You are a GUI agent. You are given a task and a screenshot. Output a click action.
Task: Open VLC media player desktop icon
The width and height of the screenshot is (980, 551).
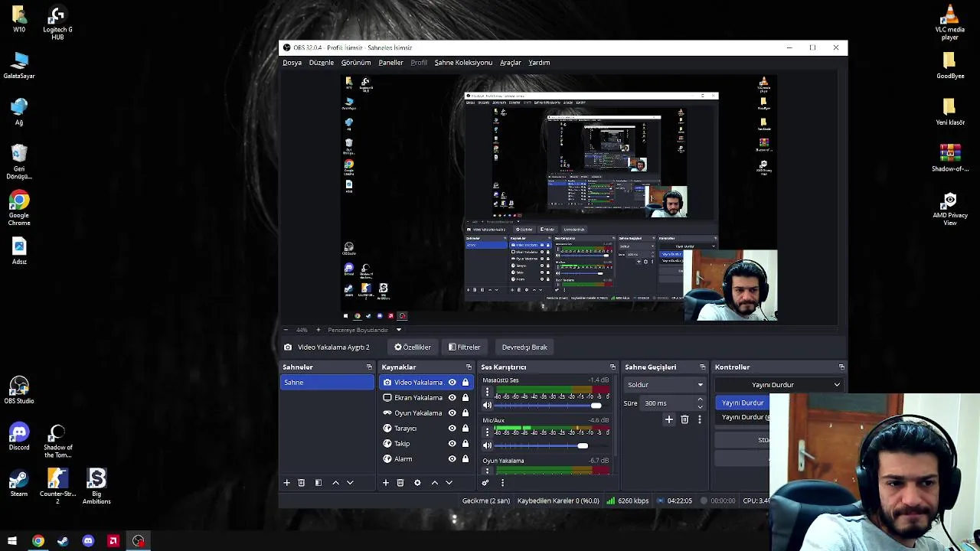950,22
